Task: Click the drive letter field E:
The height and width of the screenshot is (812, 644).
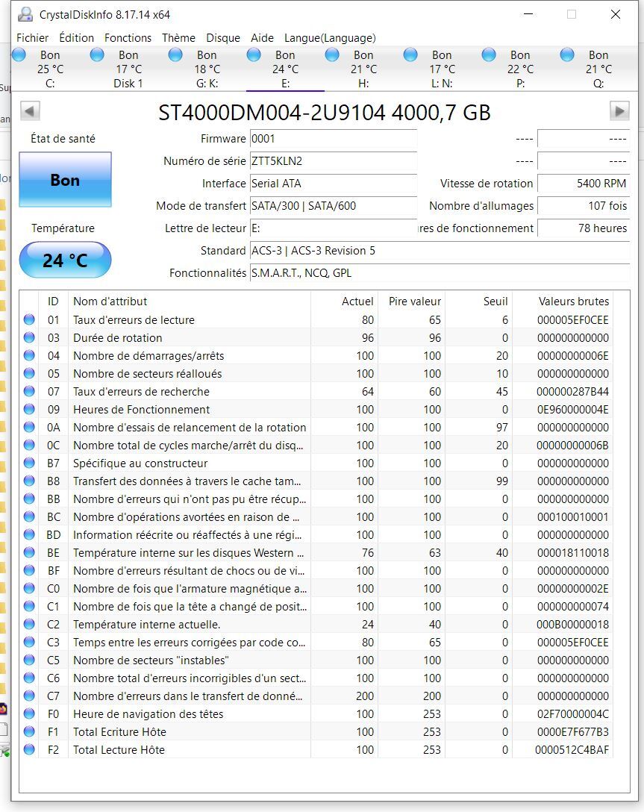Action: 334,228
